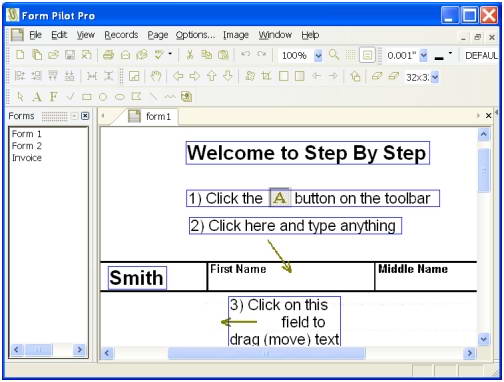Open the Help menu
The width and height of the screenshot is (504, 382).
click(310, 35)
